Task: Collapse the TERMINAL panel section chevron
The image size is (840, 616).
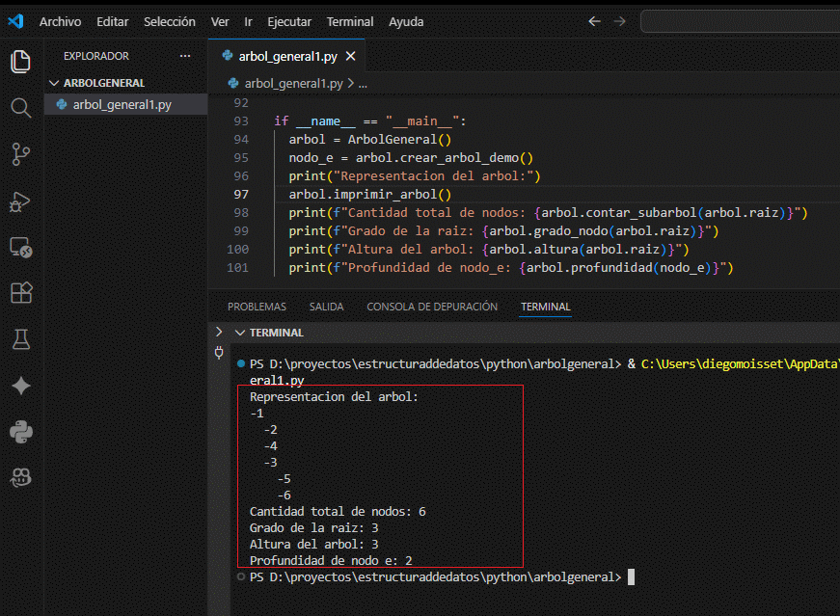Action: 239,333
